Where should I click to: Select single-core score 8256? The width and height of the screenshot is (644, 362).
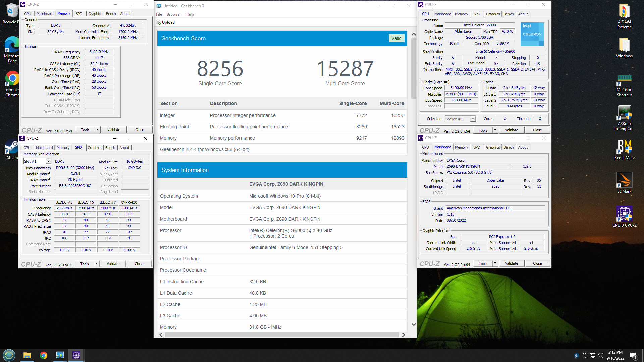coord(220,68)
